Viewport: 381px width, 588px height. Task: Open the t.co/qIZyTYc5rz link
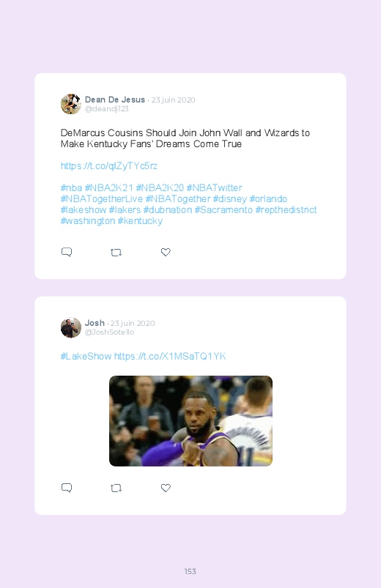pos(109,166)
